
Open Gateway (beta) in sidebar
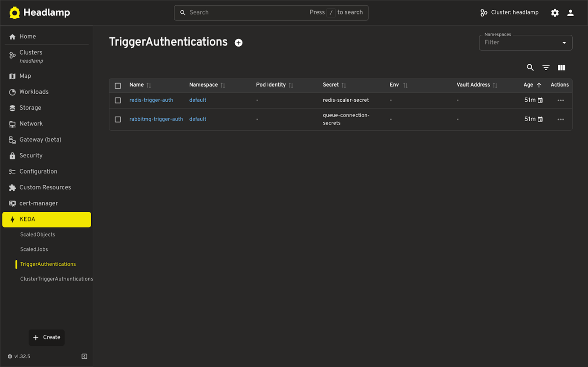(46, 140)
